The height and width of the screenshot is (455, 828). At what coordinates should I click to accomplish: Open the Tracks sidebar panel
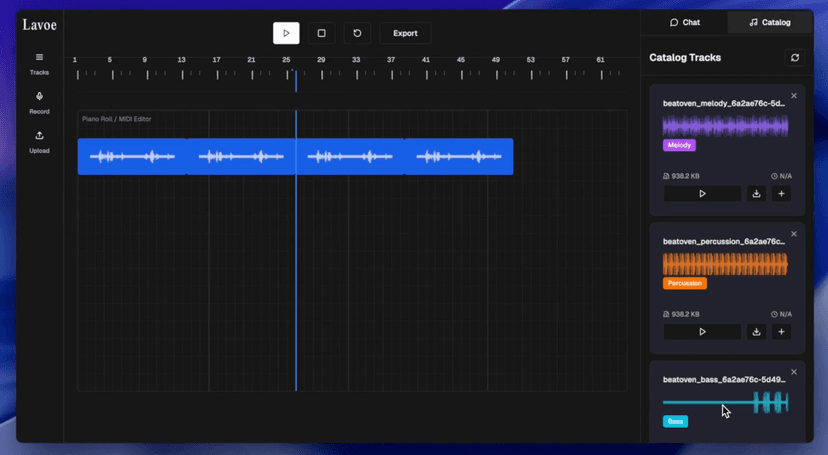pyautogui.click(x=39, y=63)
